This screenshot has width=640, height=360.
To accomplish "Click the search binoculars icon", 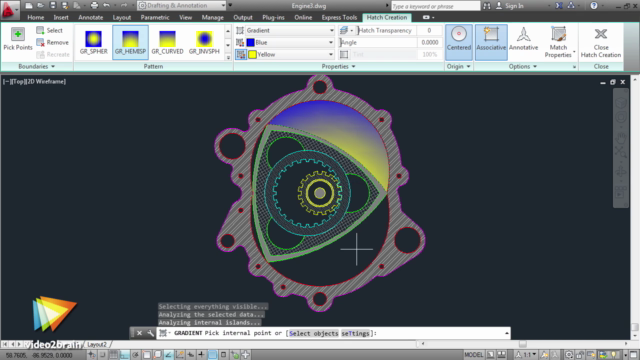I will pos(487,6).
